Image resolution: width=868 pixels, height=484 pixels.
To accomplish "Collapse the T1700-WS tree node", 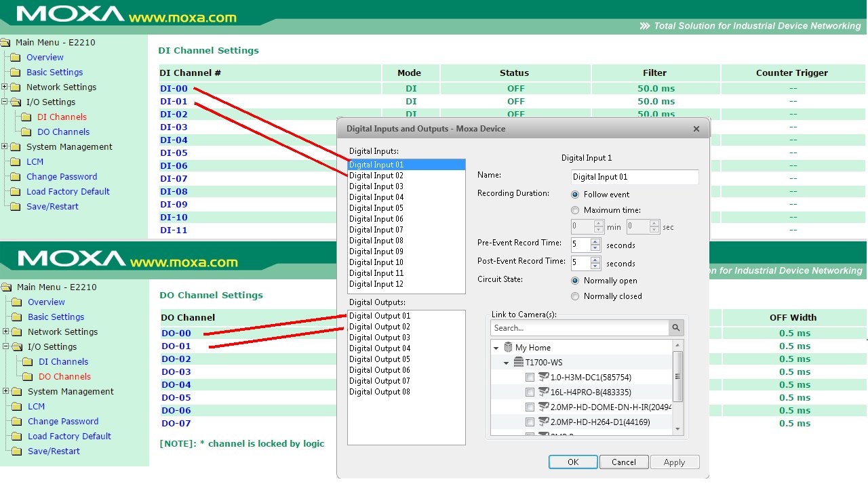I will 507,363.
